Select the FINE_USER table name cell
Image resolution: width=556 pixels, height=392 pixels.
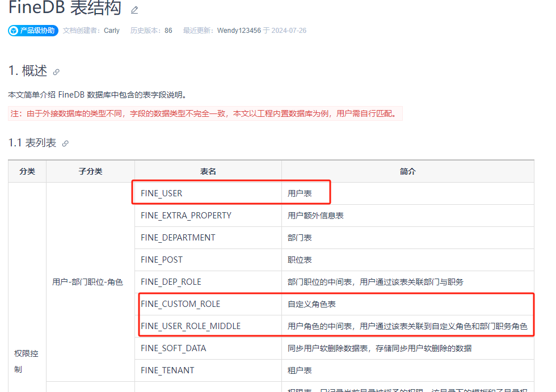(x=208, y=193)
